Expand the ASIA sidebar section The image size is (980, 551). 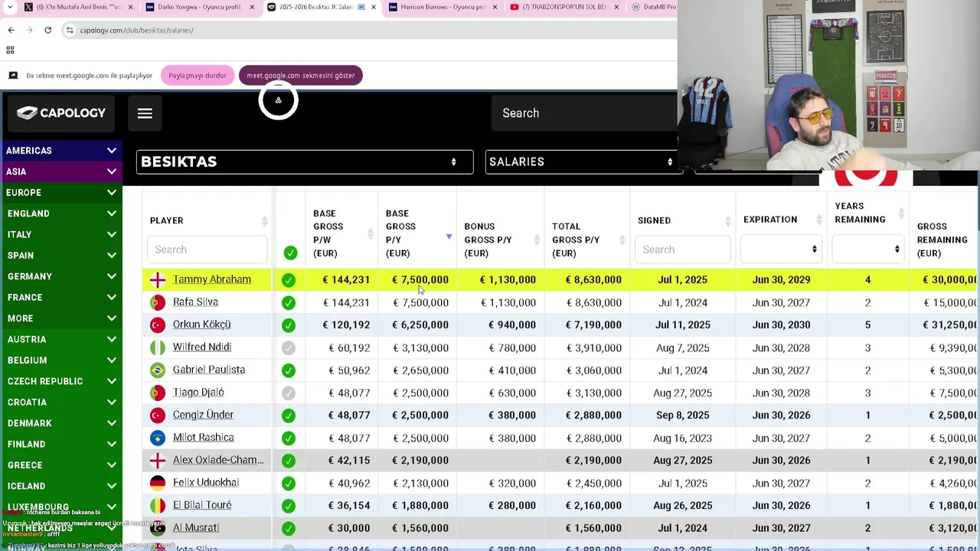point(61,171)
